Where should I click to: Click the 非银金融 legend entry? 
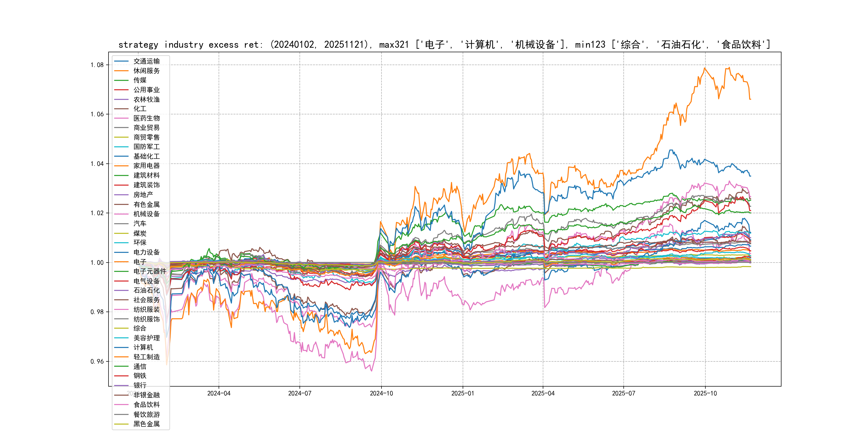[146, 395]
